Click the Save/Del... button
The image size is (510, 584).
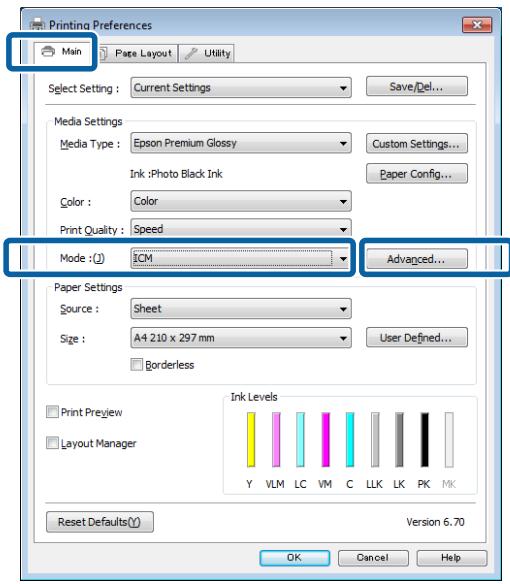[x=416, y=86]
